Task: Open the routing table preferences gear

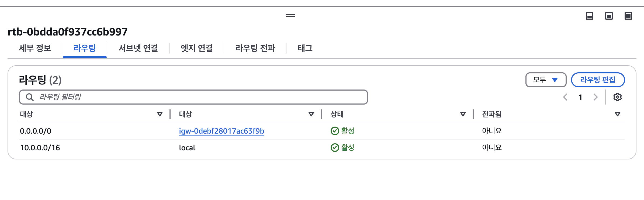Action: click(618, 97)
